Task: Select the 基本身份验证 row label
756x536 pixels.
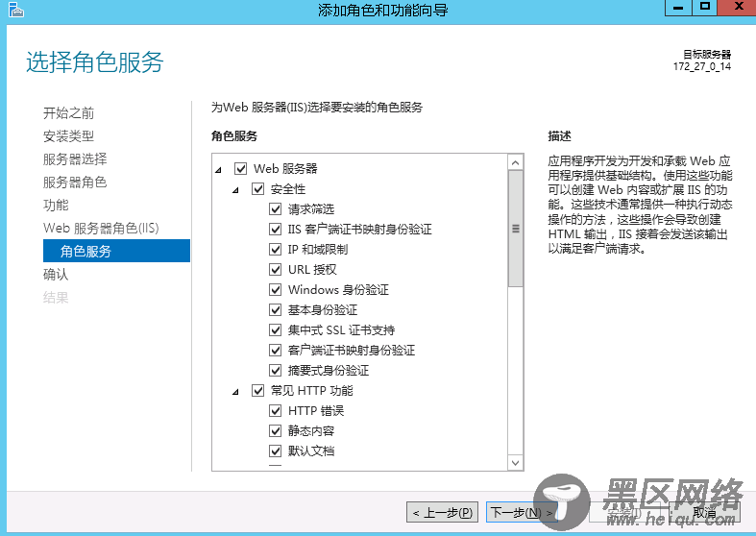Action: pos(323,310)
